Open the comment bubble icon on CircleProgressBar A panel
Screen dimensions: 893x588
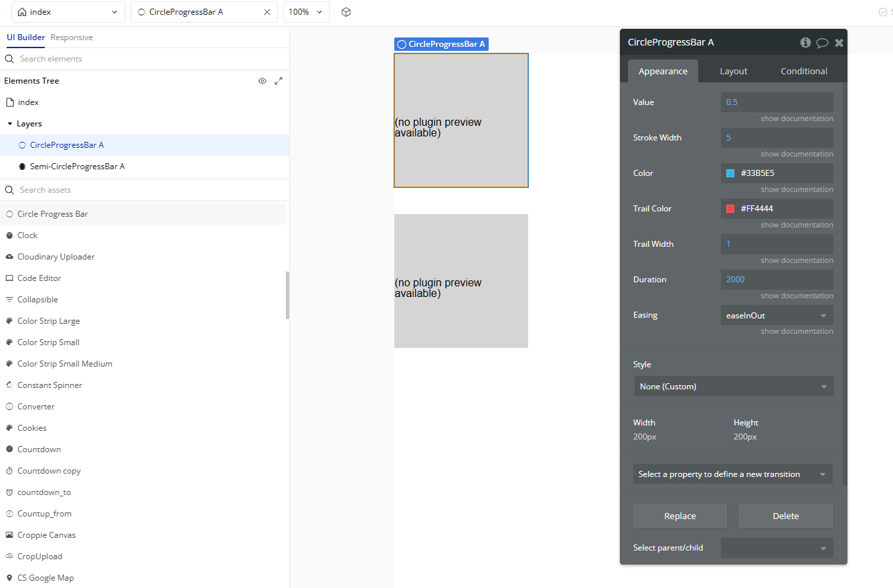pos(822,42)
